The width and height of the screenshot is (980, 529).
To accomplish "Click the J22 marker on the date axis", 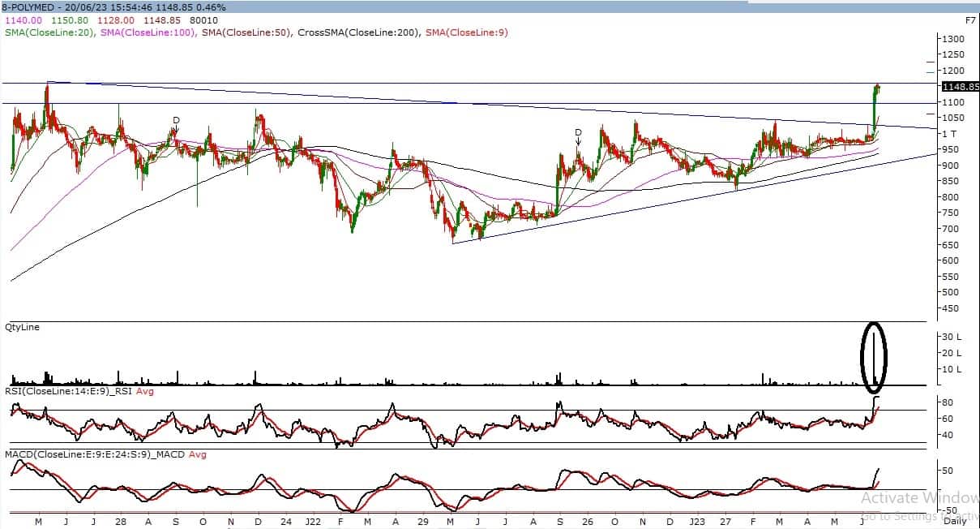I will click(314, 522).
